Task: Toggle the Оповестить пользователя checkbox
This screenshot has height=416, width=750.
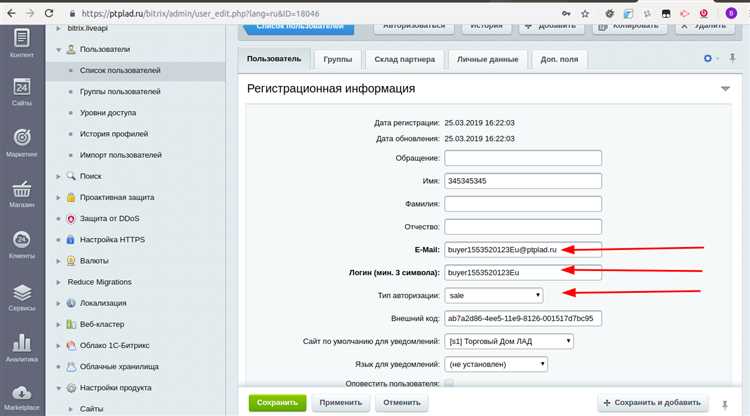Action: (x=449, y=383)
